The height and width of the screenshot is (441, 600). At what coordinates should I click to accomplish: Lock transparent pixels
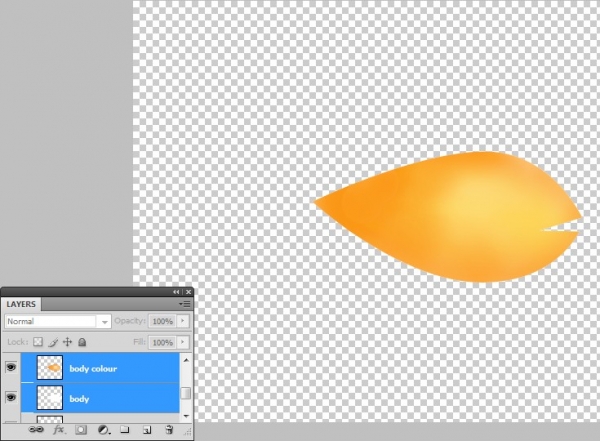click(38, 342)
